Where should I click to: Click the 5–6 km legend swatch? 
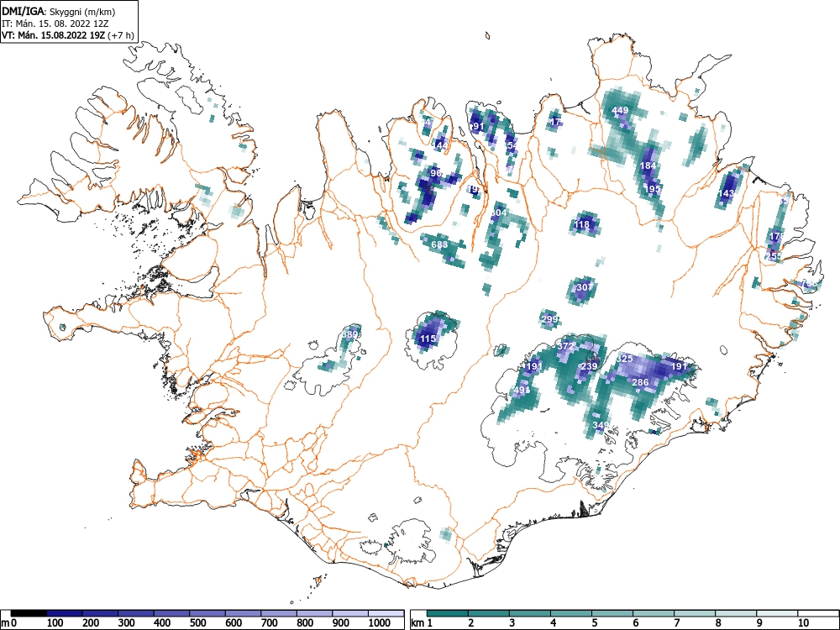[x=612, y=613]
